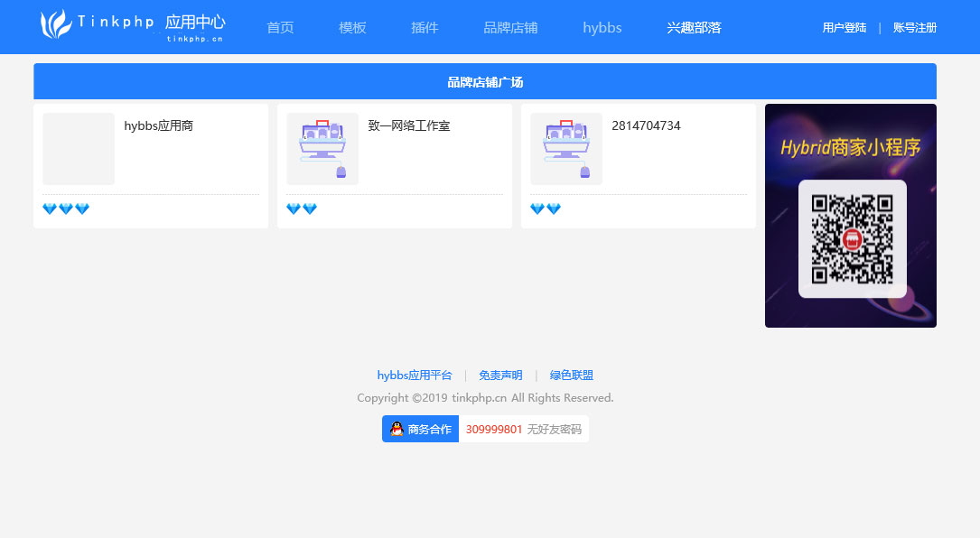Click the first diamond icon under hybbs应用商
The height and width of the screenshot is (538, 980).
point(49,209)
